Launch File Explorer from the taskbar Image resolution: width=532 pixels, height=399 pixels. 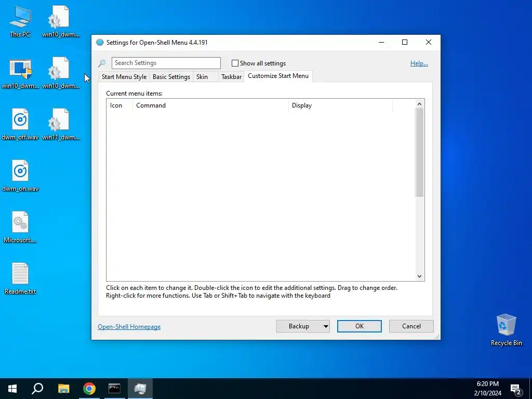[x=63, y=389]
